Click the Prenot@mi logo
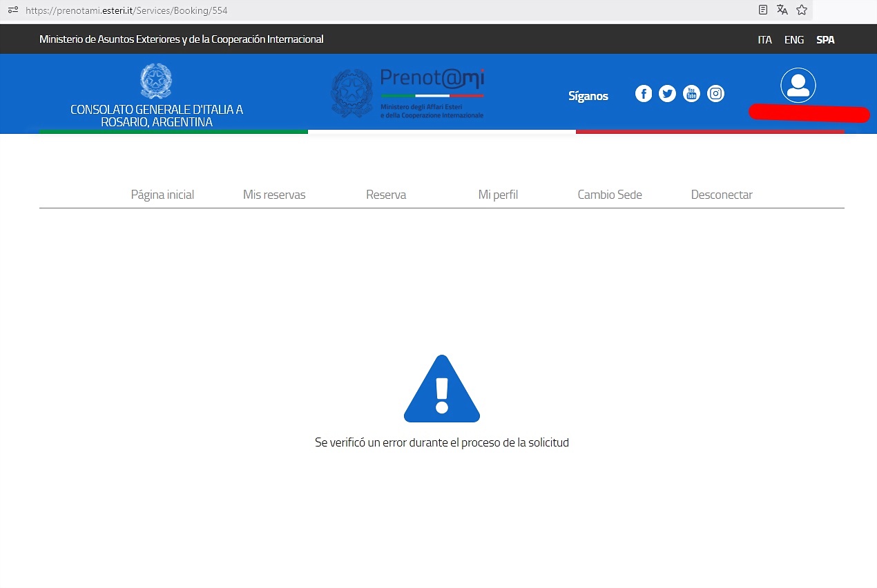The image size is (877, 588). click(407, 93)
